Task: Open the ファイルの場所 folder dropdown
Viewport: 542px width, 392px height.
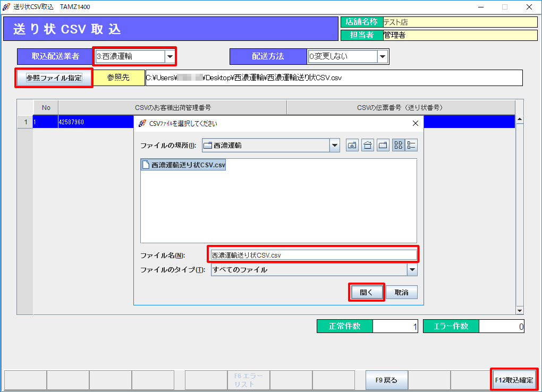Action: click(334, 146)
